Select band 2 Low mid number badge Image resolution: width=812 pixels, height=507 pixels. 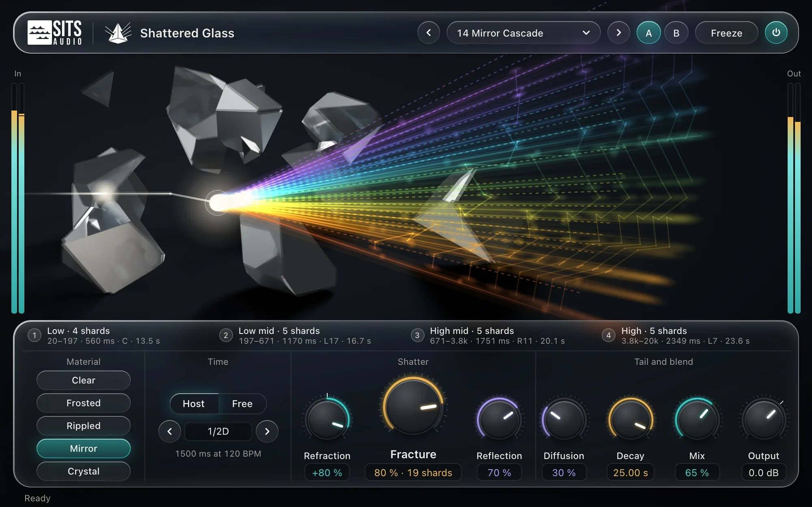[x=226, y=336]
